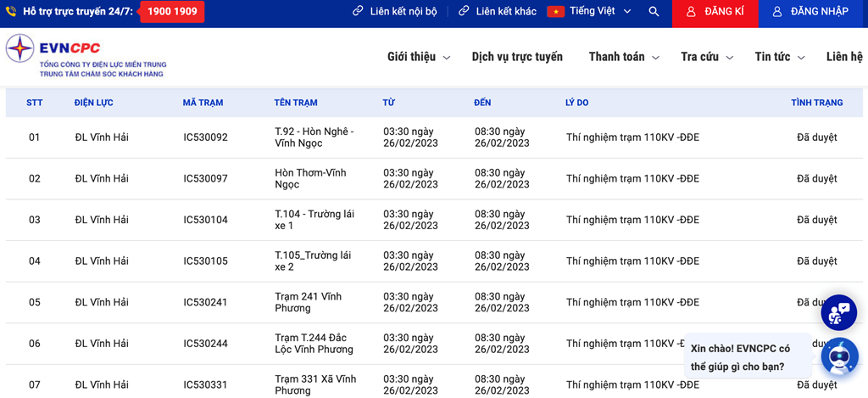Click the chain icon beside Liên kết nội bộ
The image size is (868, 398).
click(x=358, y=12)
